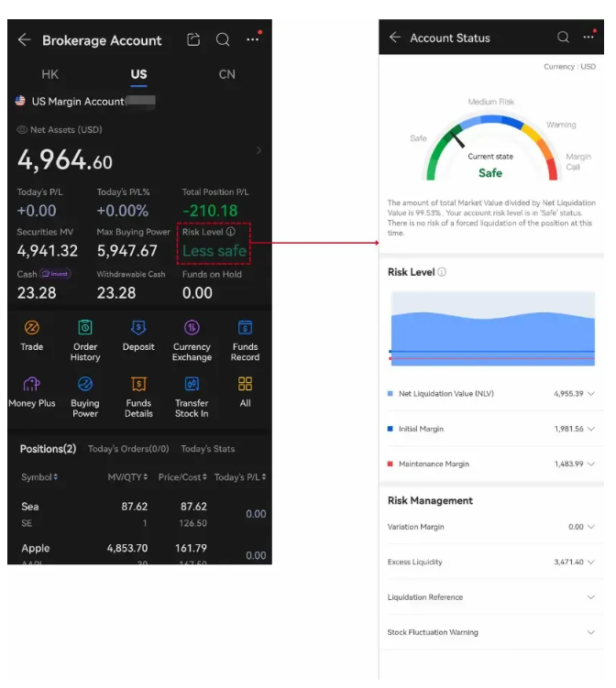Sort positions by MV/QTY

tap(127, 477)
